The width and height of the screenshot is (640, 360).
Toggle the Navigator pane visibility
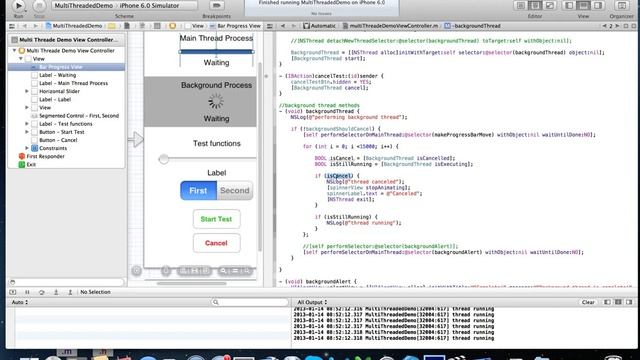click(x=569, y=6)
